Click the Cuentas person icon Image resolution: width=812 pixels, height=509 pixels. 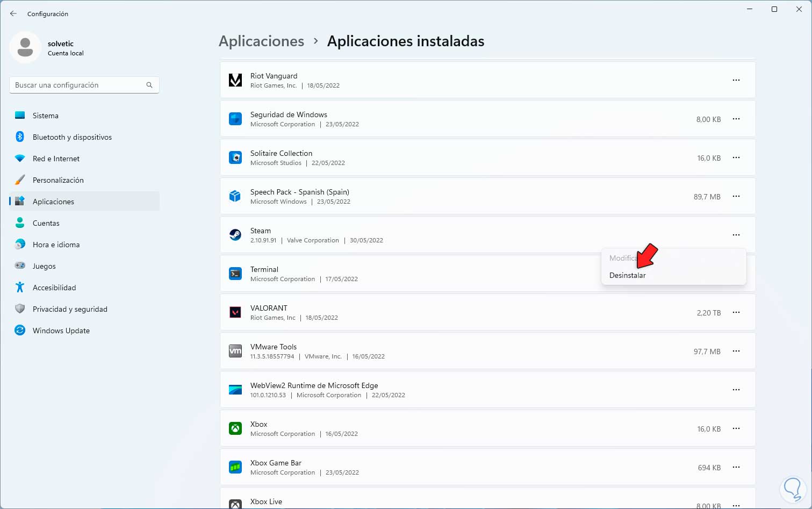click(20, 223)
